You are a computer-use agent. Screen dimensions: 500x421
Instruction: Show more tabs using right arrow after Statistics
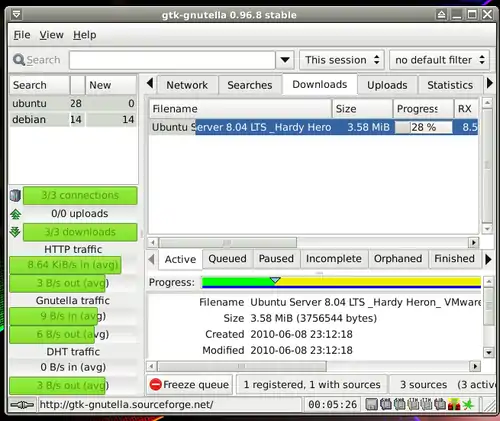[490, 83]
